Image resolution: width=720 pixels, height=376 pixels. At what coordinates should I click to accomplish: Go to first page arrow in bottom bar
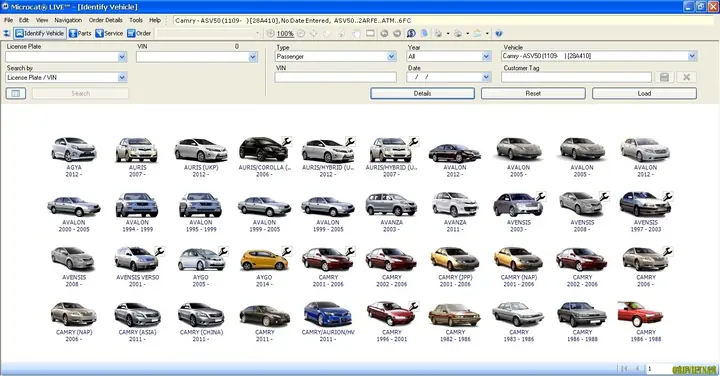624,368
